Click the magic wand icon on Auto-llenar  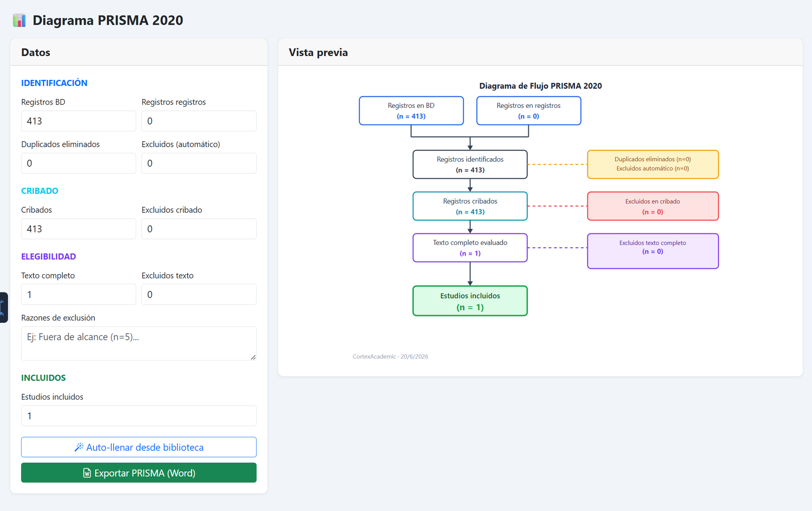[x=79, y=447]
